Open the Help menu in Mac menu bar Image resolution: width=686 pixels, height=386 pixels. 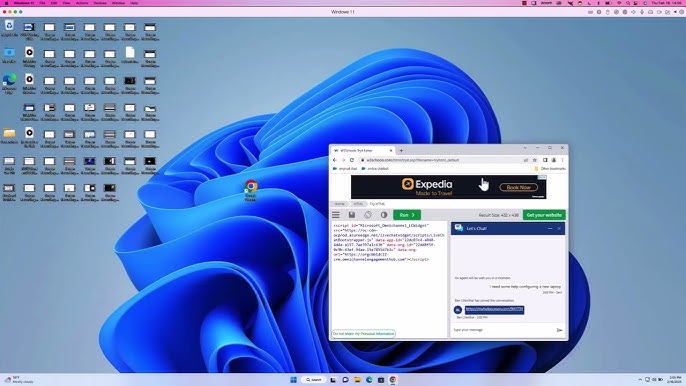pos(134,3)
